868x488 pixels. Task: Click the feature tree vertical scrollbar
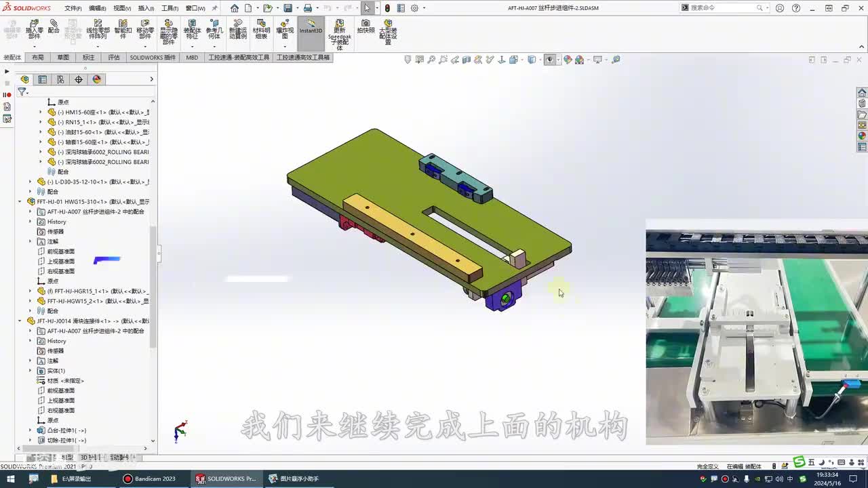pyautogui.click(x=153, y=287)
